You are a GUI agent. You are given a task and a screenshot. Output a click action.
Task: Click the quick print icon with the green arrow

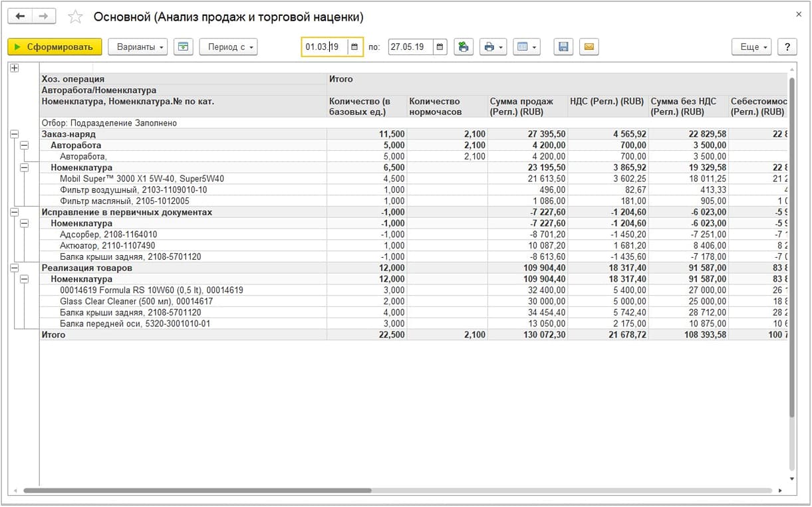click(464, 47)
